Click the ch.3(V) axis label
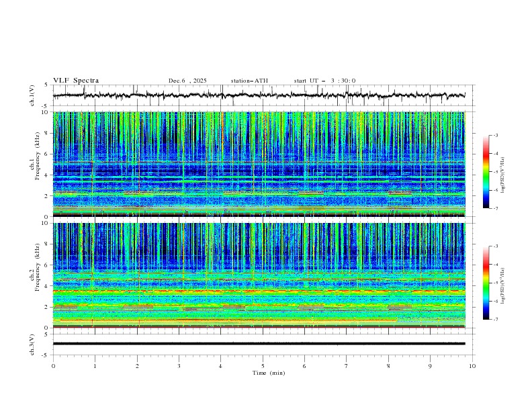Screen dimensions: 532x411 pos(32,345)
